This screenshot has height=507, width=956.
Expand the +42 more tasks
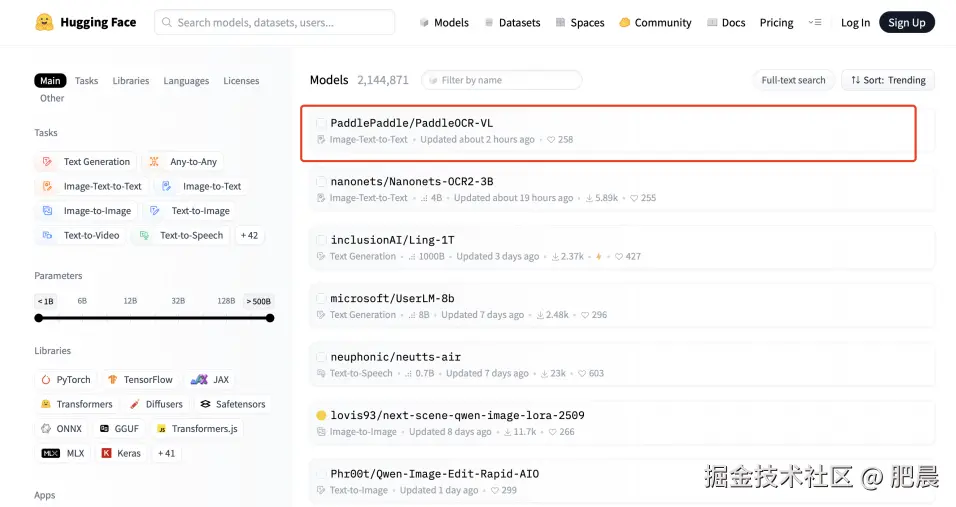pos(249,235)
